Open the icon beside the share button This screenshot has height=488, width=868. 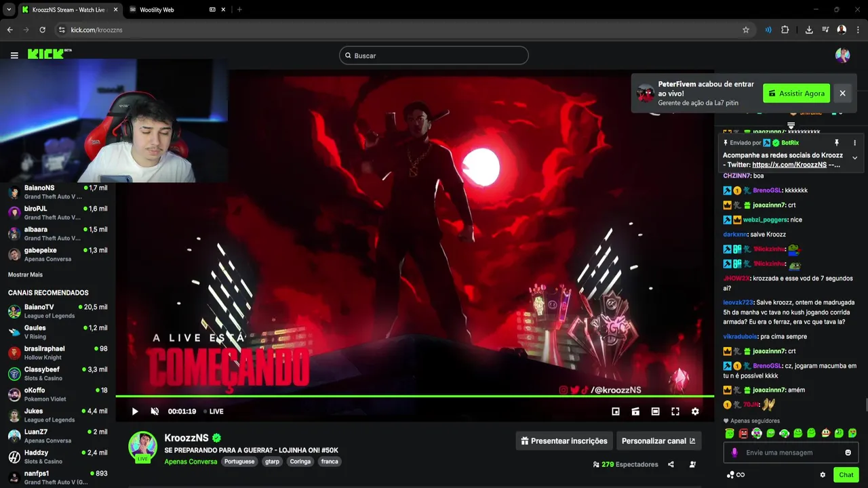tap(692, 464)
